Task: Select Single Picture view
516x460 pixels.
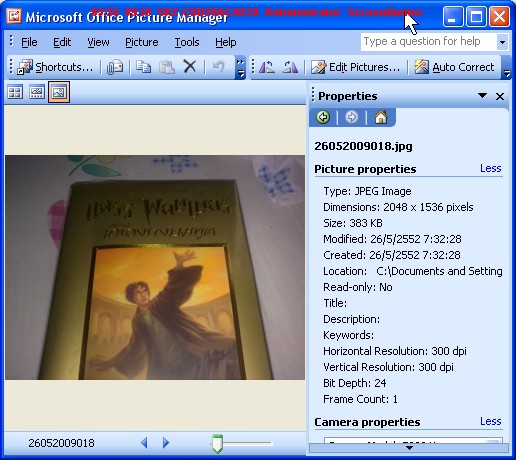Action: point(59,92)
